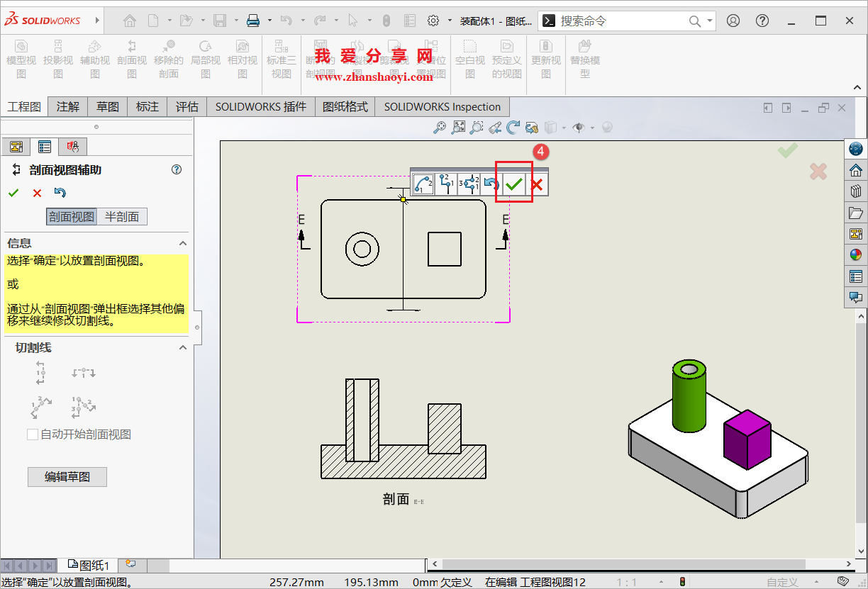Screen dimensions: 868x589
Task: Click the user login icon
Action: (733, 21)
